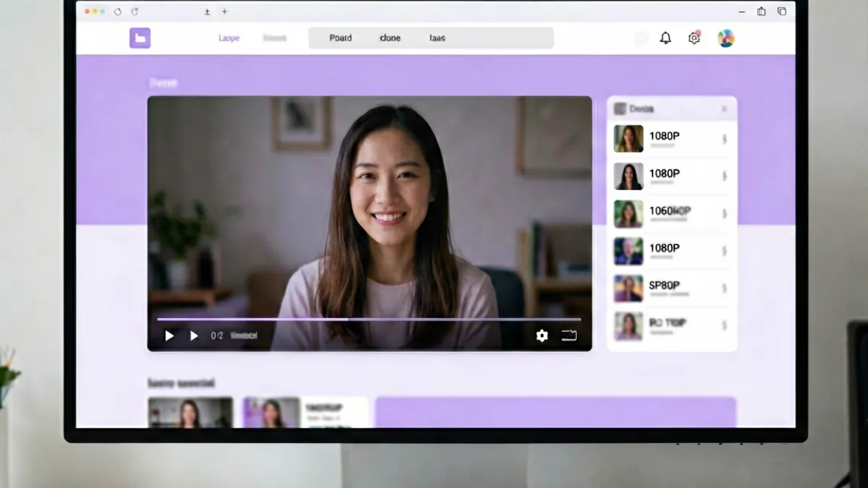Image resolution: width=868 pixels, height=488 pixels.
Task: Click the notification bell icon
Action: click(x=665, y=38)
